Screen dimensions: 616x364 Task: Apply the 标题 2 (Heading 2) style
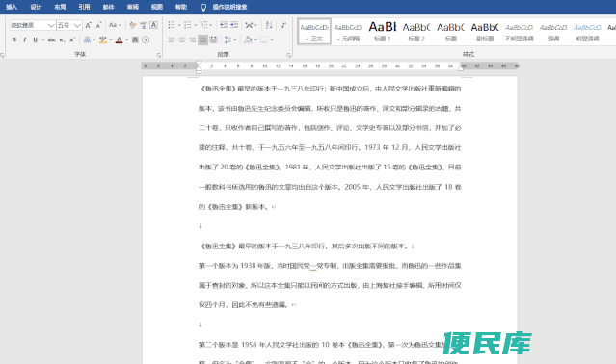tap(416, 32)
